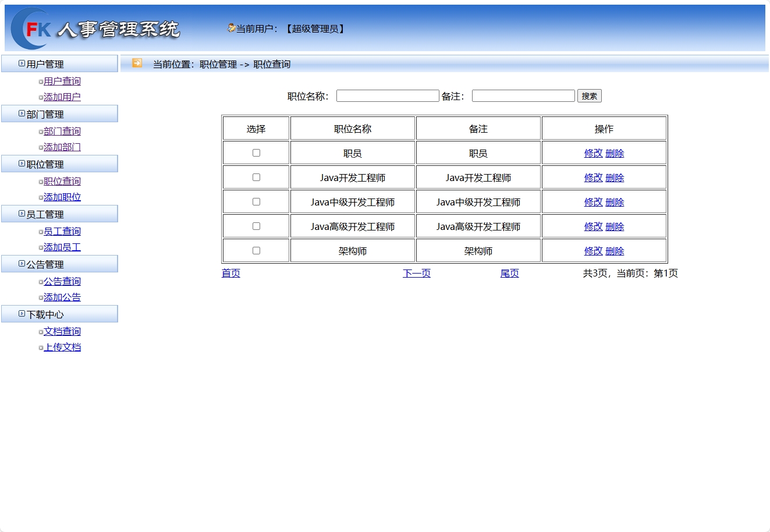Click the user icon beside 当前用户

[231, 28]
